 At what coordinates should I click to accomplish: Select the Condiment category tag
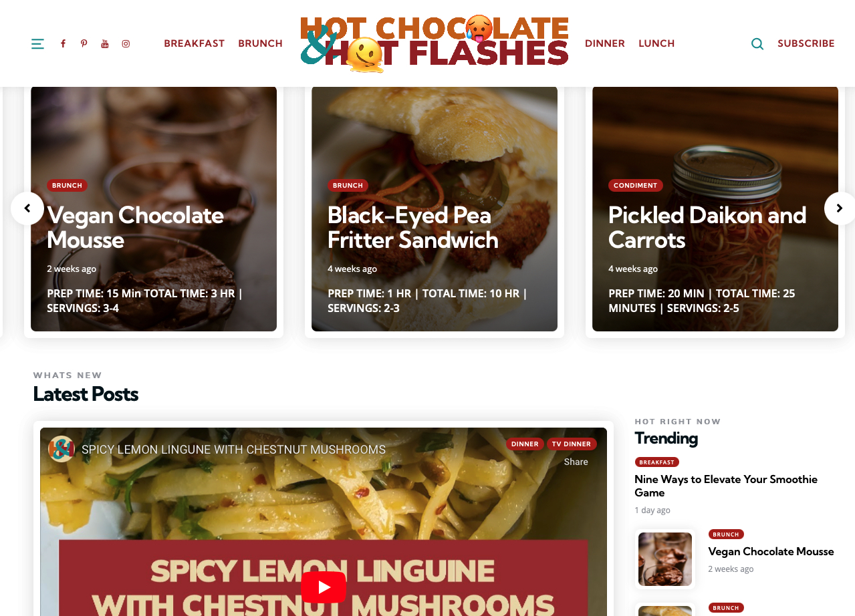tap(636, 185)
